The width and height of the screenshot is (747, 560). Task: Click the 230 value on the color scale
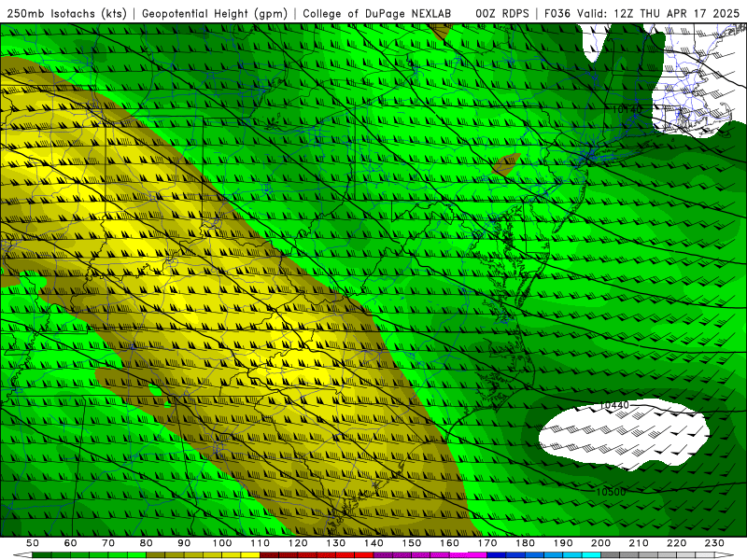714,543
